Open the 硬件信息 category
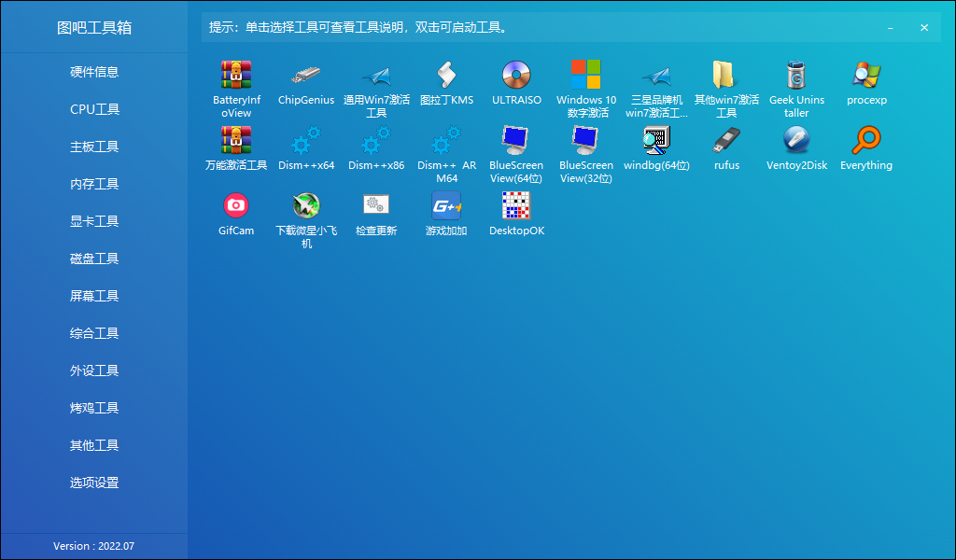Image resolution: width=956 pixels, height=560 pixels. coord(94,72)
